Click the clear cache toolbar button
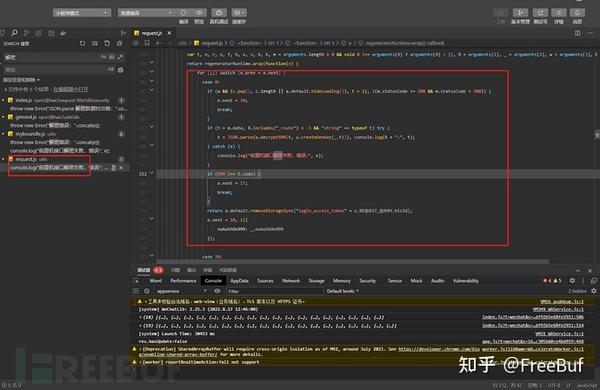 [x=239, y=13]
